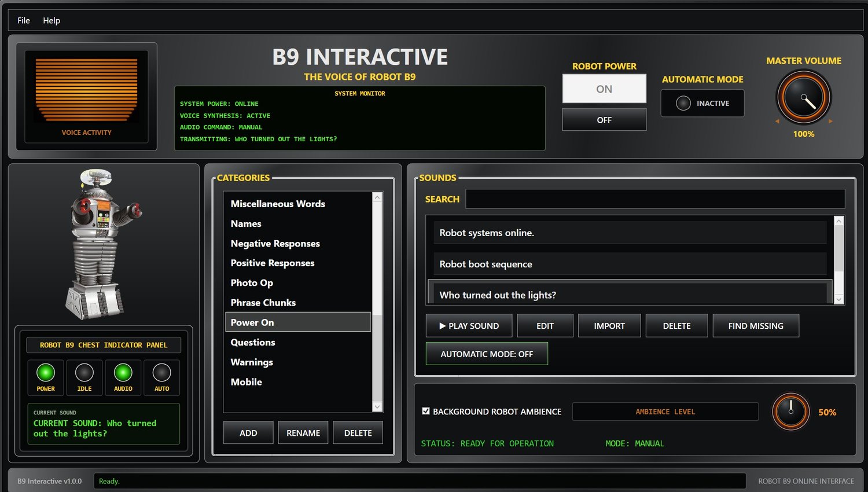The width and height of the screenshot is (868, 492).
Task: Click the AUTO indicator light
Action: pos(162,373)
